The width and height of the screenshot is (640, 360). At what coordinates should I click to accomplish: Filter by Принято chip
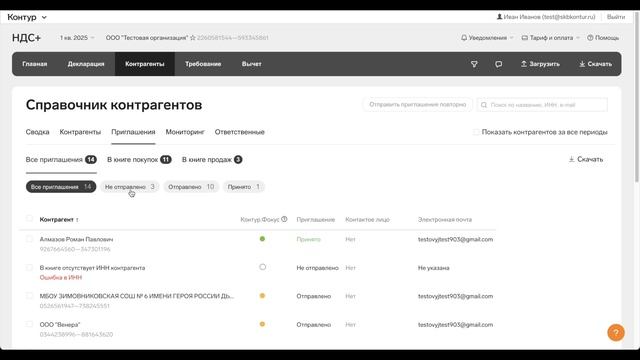pyautogui.click(x=244, y=187)
